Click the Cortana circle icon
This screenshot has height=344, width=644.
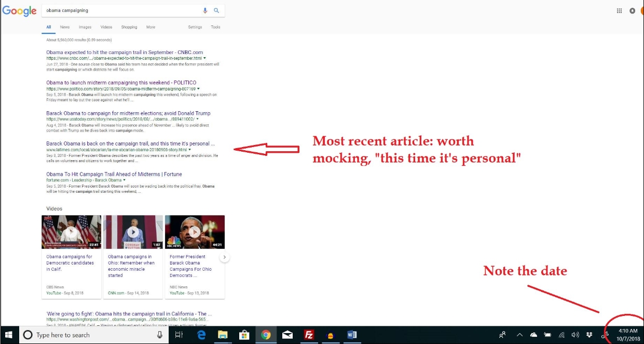pos(28,335)
